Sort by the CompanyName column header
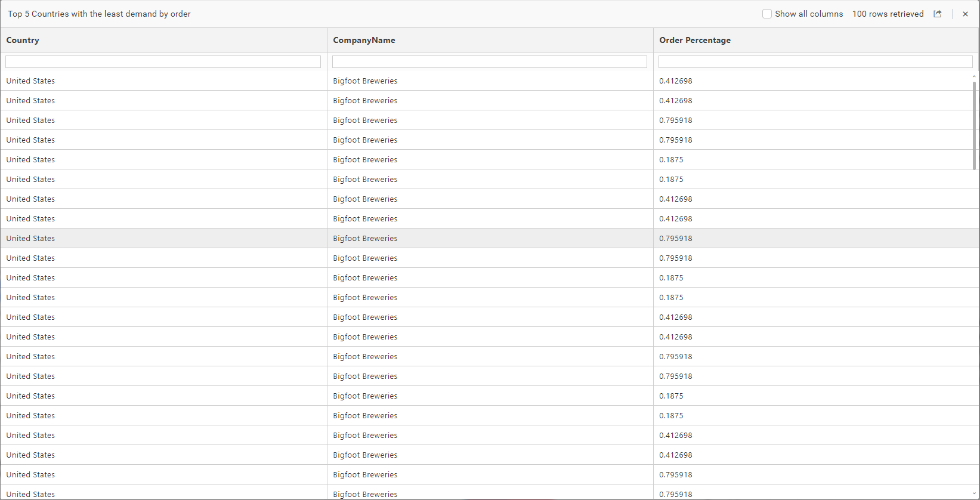Image resolution: width=980 pixels, height=500 pixels. point(364,40)
